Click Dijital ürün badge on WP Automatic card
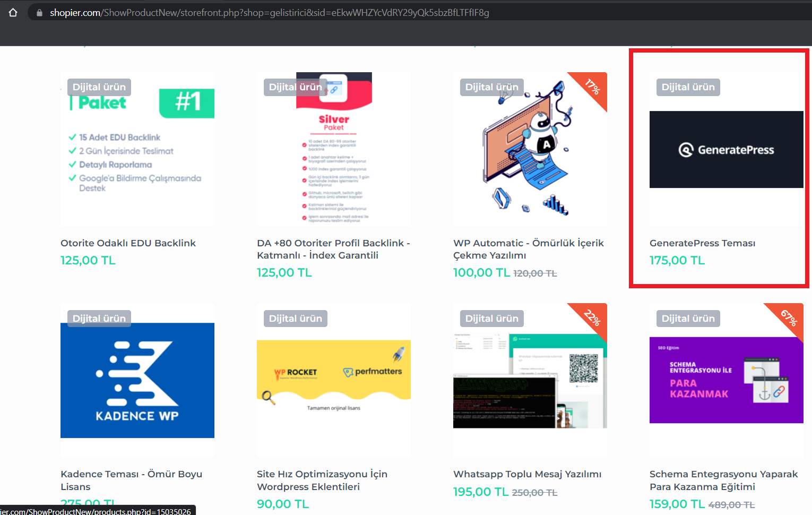Viewport: 812px width, 515px height. pyautogui.click(x=492, y=87)
